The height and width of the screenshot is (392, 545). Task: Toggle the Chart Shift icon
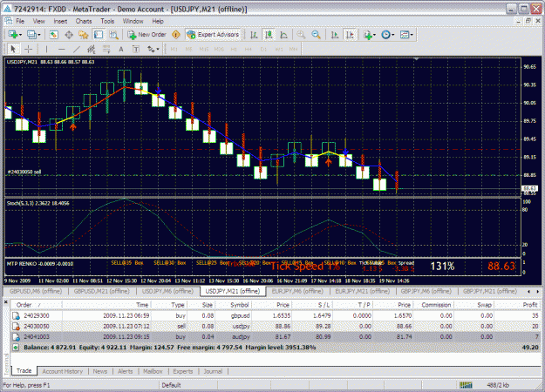(350, 35)
